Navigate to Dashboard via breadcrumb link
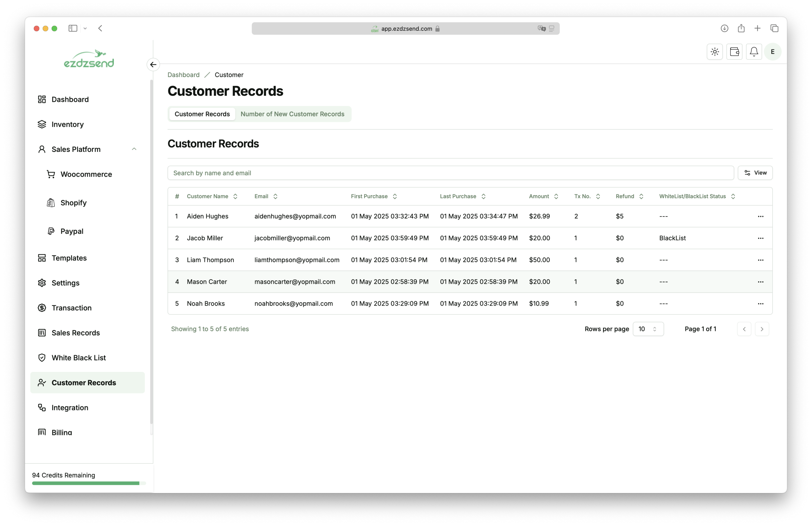The height and width of the screenshot is (526, 812). pos(183,75)
